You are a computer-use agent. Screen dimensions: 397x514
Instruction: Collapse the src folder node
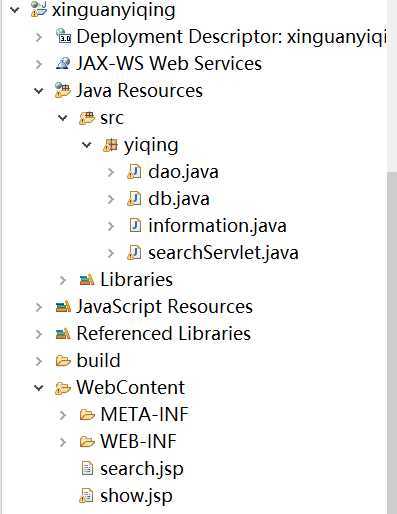pyautogui.click(x=63, y=118)
